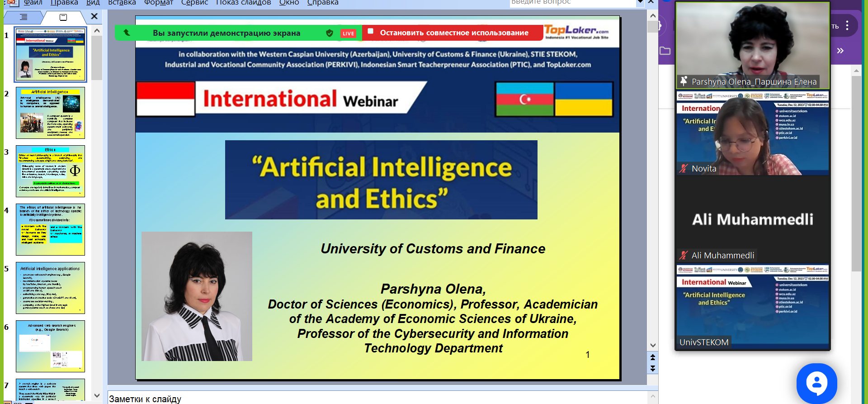Click the Indonesian flag image on slide
This screenshot has width=868, height=404.
point(165,99)
